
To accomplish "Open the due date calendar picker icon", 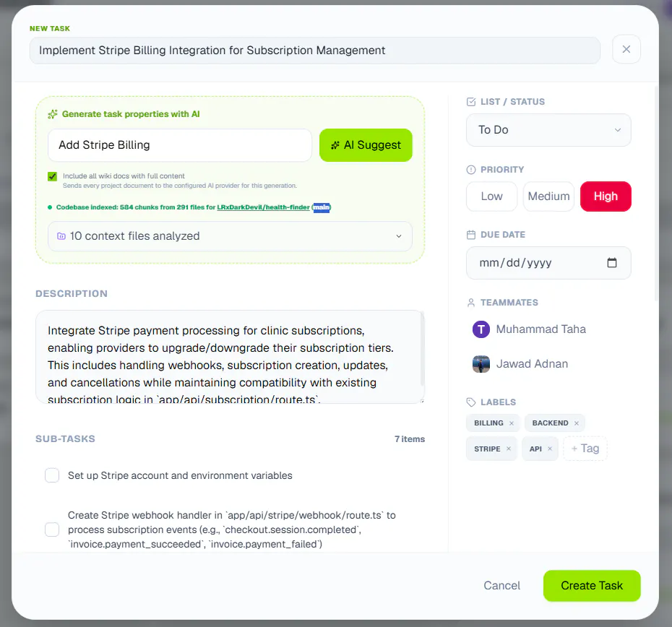I will (x=612, y=263).
